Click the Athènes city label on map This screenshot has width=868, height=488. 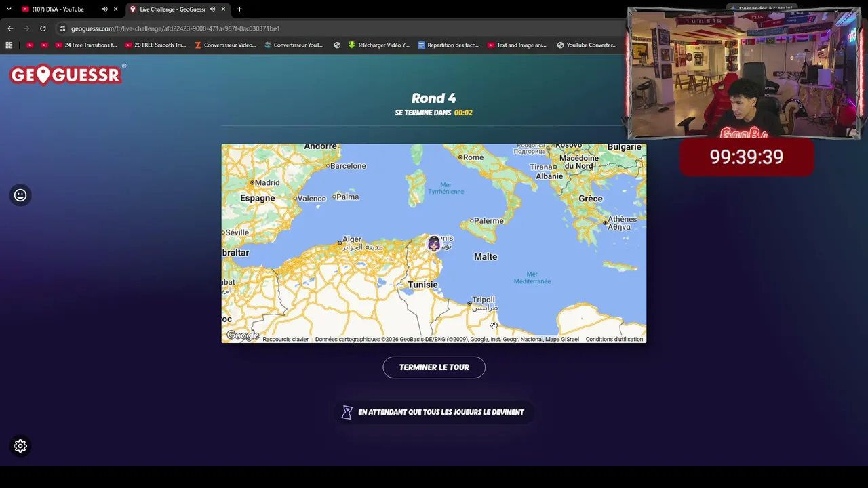click(622, 219)
